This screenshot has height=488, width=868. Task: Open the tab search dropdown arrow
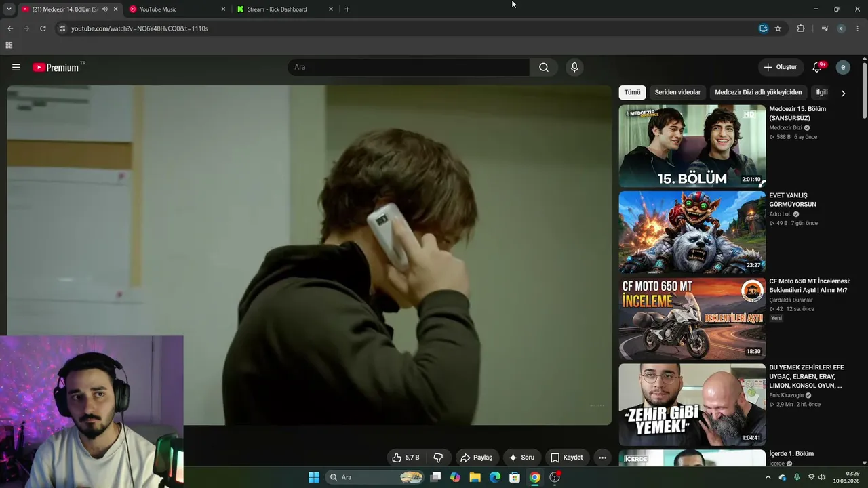coord(9,9)
